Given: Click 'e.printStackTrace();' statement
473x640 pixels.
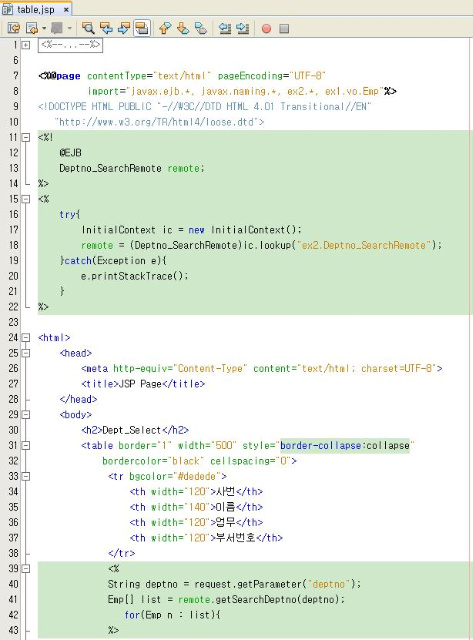Looking at the screenshot, I should pos(135,276).
